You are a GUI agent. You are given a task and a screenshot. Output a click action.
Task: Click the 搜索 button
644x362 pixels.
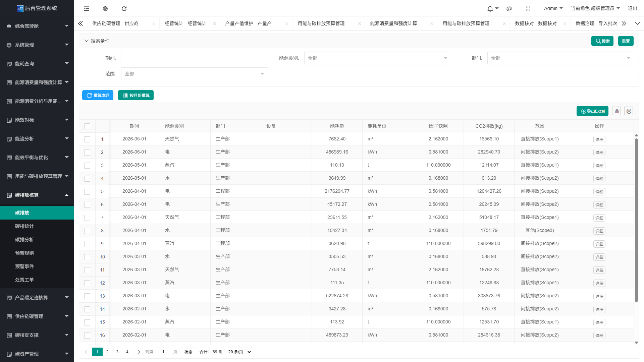pyautogui.click(x=602, y=41)
